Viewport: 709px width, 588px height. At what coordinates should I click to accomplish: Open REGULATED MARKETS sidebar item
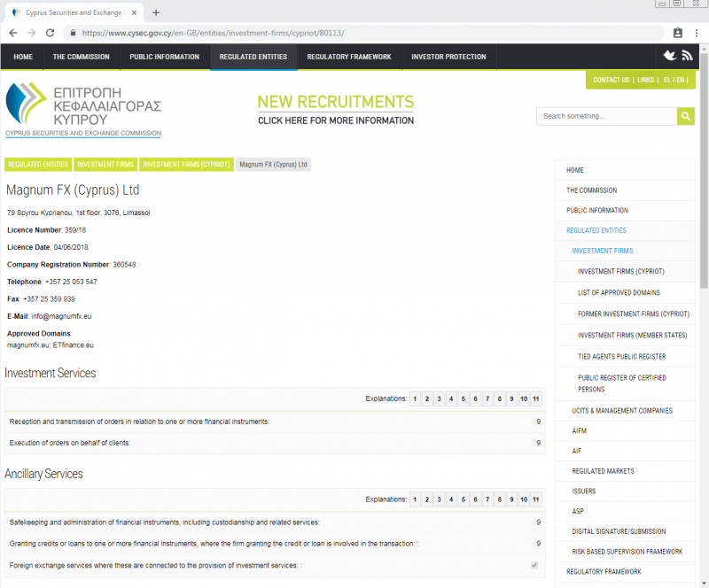pyautogui.click(x=625, y=471)
